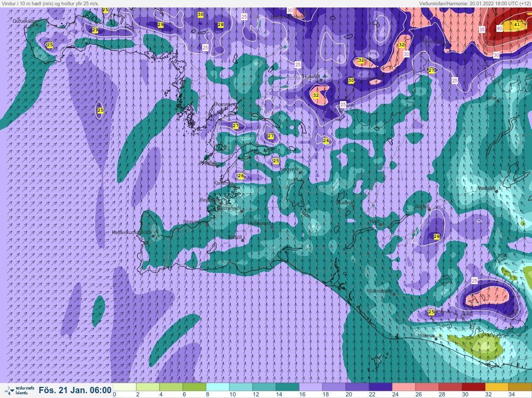Click the Hellisskarð station label
The width and height of the screenshot is (532, 398).
coord(260,223)
